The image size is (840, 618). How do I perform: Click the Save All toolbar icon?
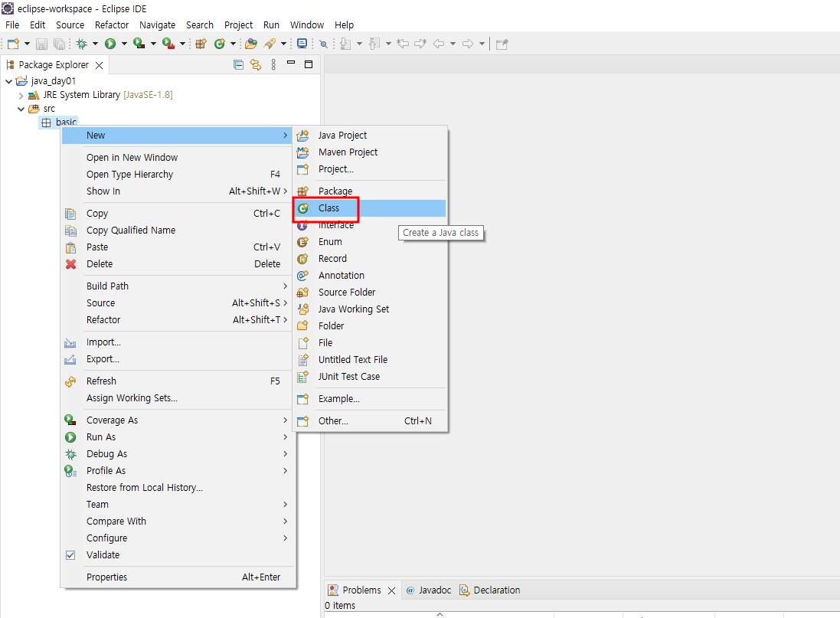click(60, 44)
